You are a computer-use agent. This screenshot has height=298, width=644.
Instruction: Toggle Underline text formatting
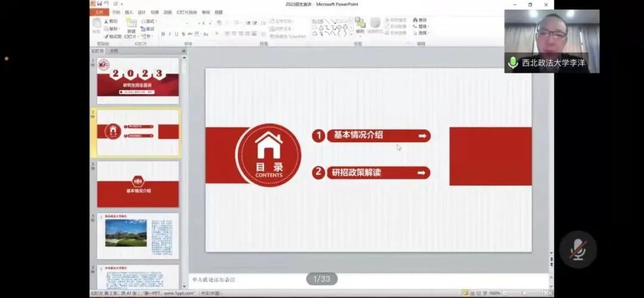point(176,34)
